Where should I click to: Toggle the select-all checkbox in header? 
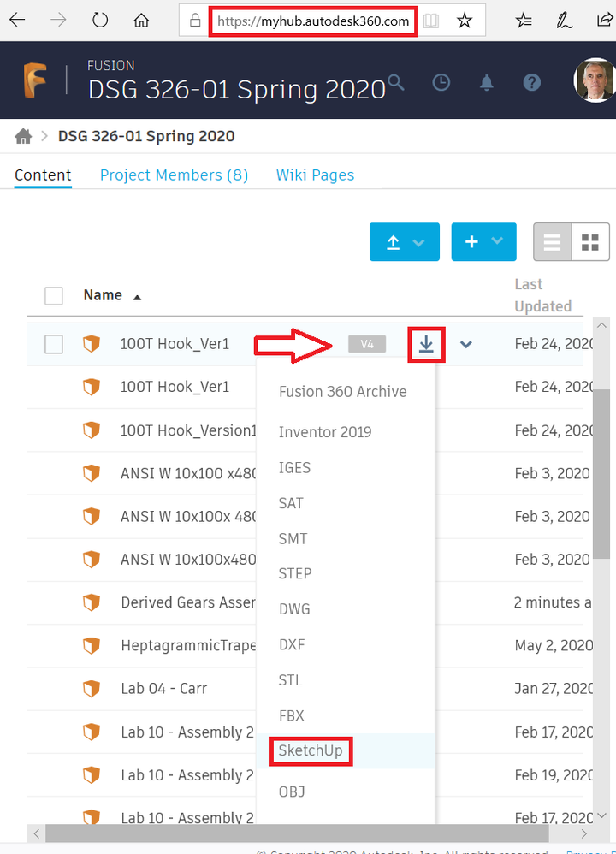point(54,296)
